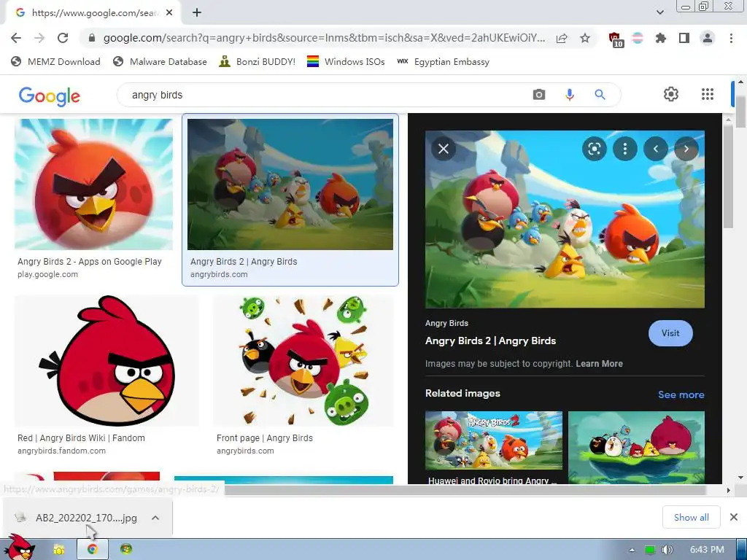Go to Google home via logo

coord(50,96)
